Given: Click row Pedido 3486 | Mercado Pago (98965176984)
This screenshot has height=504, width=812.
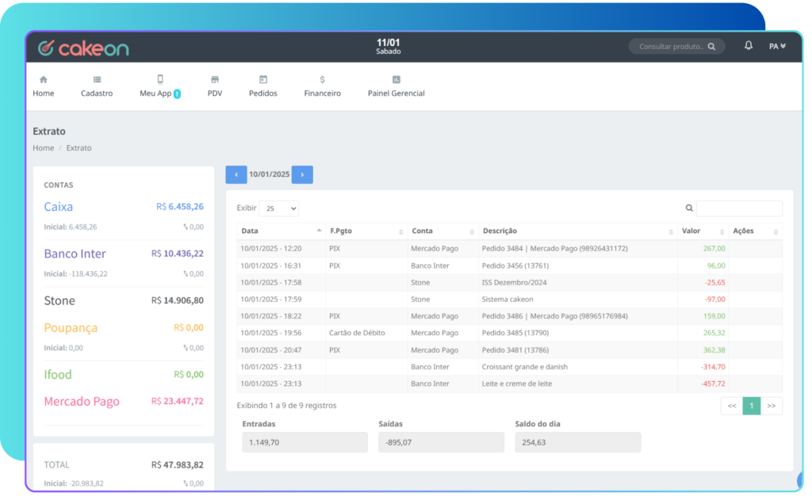Looking at the screenshot, I should (510, 316).
